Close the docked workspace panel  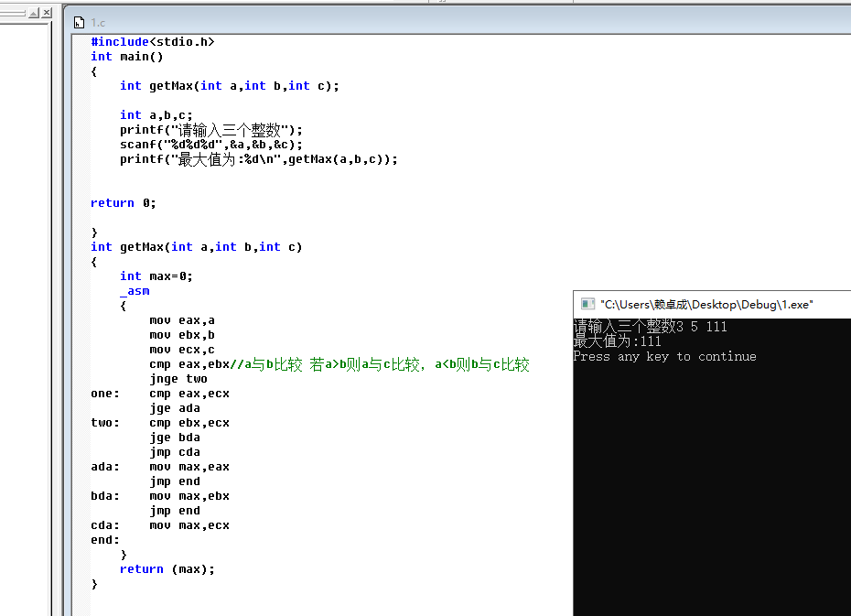(47, 13)
